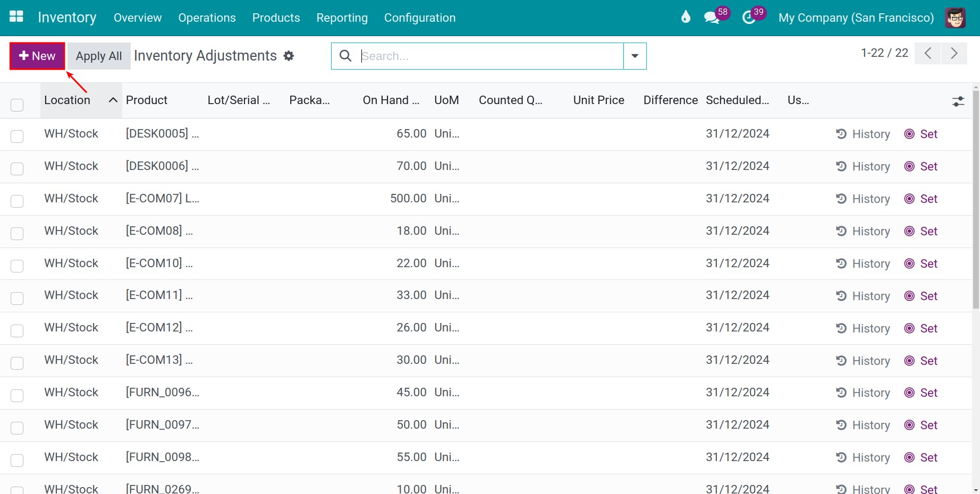
Task: Sort by Product column header
Action: tap(147, 100)
